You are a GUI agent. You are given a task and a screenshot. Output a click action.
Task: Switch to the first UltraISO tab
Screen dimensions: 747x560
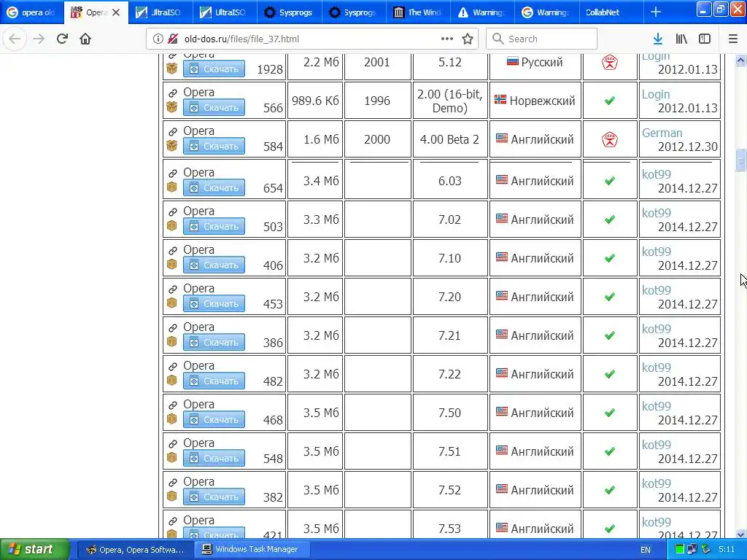160,12
